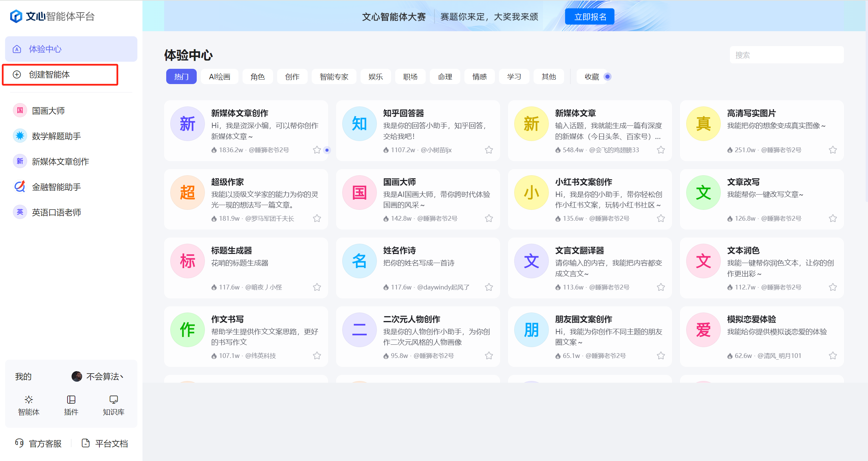Click the 立即报名 banner button

pos(590,17)
